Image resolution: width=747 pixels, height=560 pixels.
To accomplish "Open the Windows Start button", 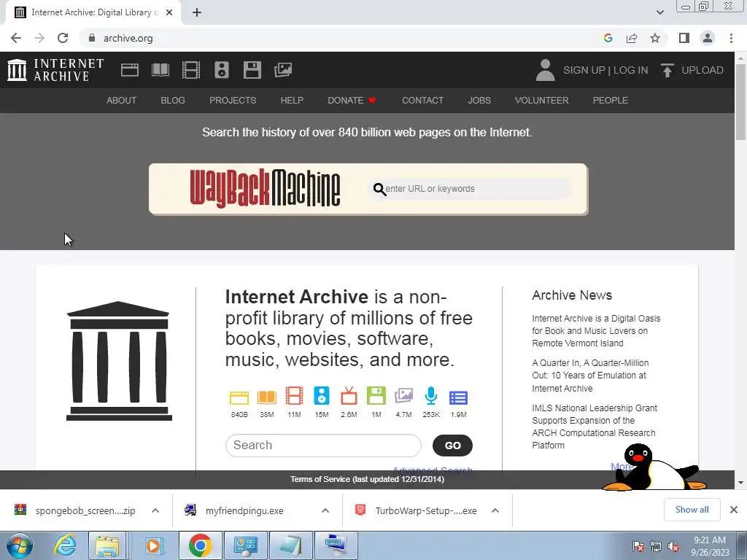I will (19, 545).
